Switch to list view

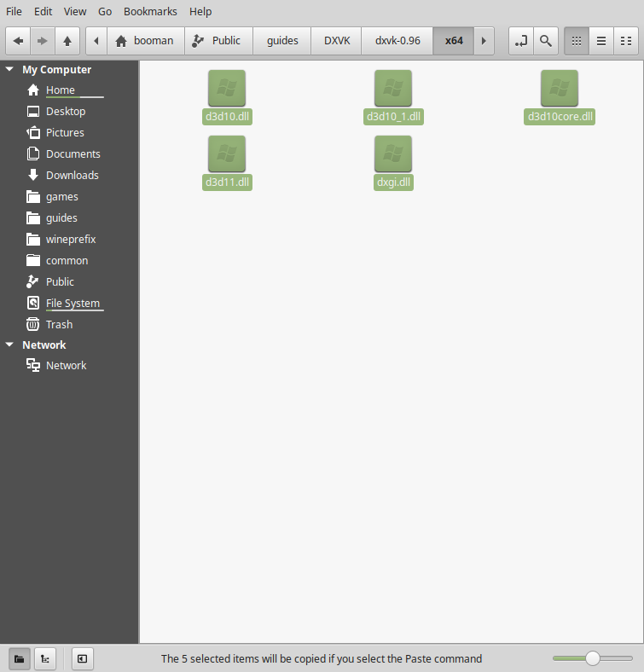[x=601, y=41]
